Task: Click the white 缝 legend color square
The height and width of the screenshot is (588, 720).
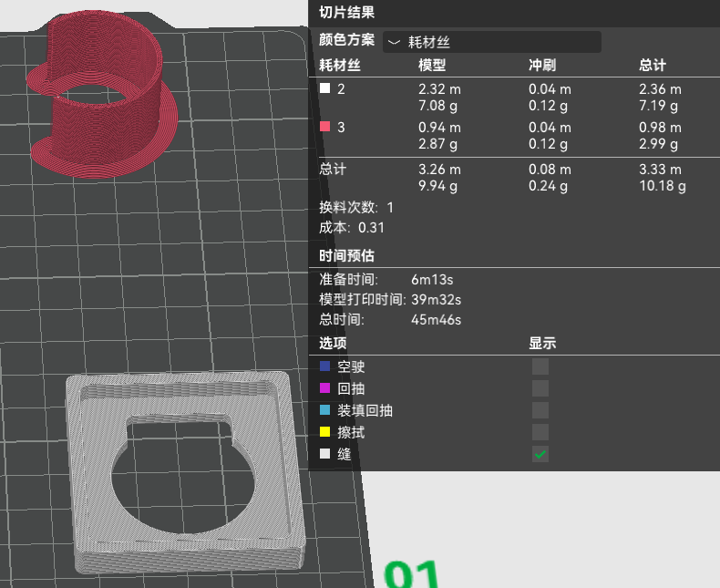Action: (x=324, y=454)
